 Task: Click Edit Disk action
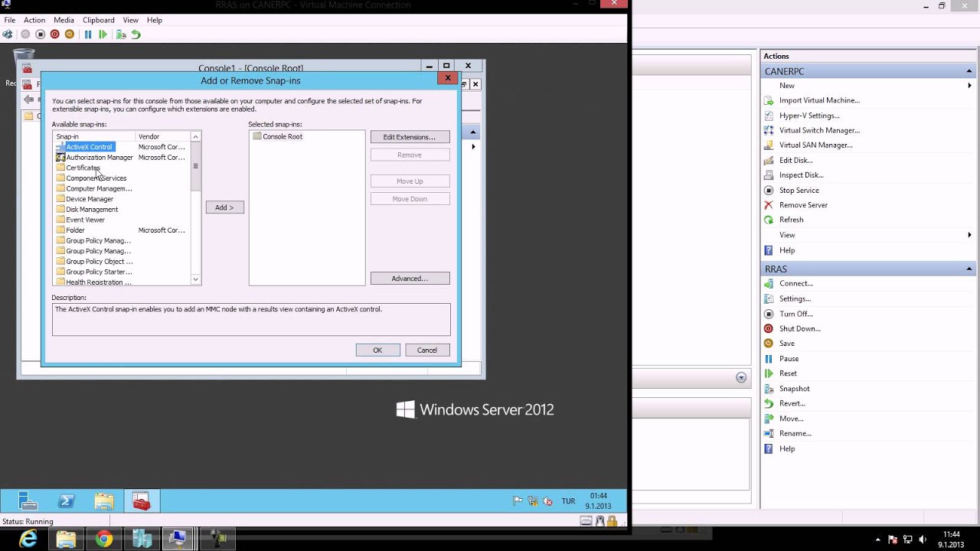tap(795, 161)
